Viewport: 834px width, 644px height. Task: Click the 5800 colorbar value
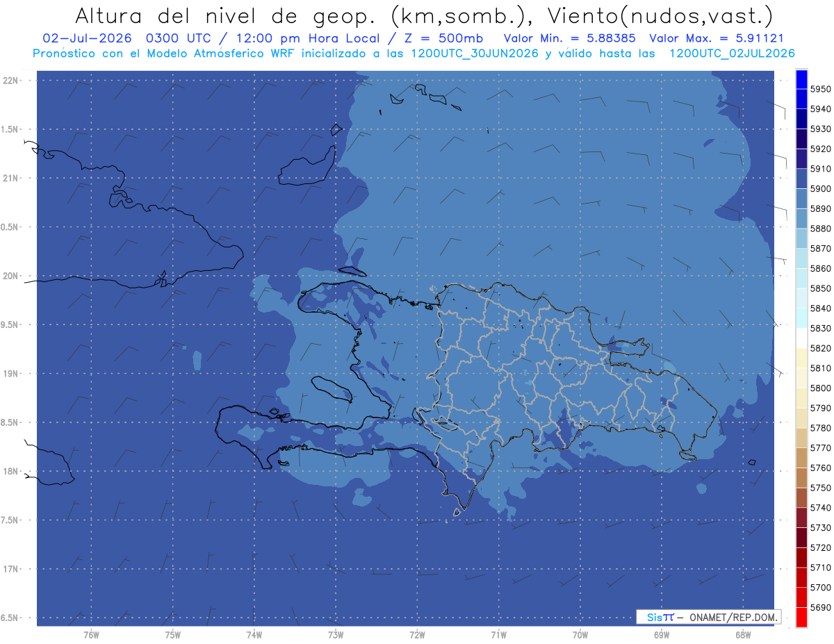pyautogui.click(x=821, y=388)
